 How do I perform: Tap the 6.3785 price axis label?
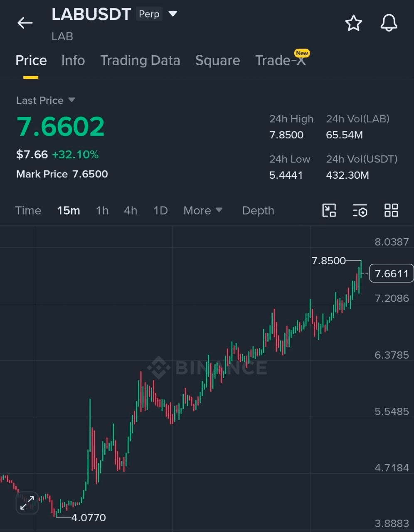pos(392,355)
